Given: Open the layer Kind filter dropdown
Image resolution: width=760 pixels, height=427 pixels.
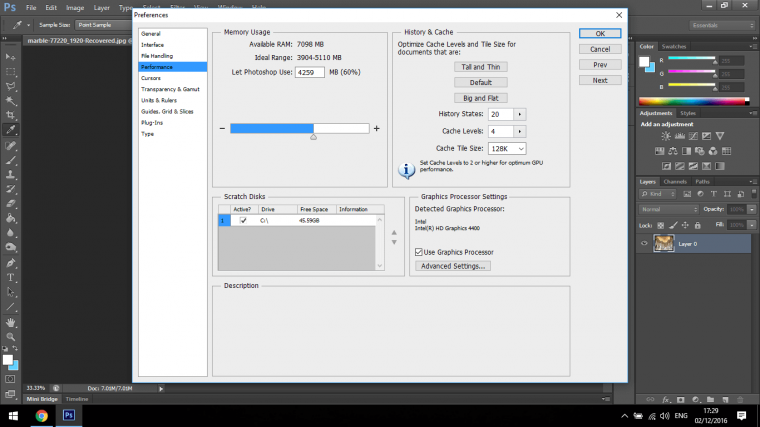Looking at the screenshot, I should point(658,194).
